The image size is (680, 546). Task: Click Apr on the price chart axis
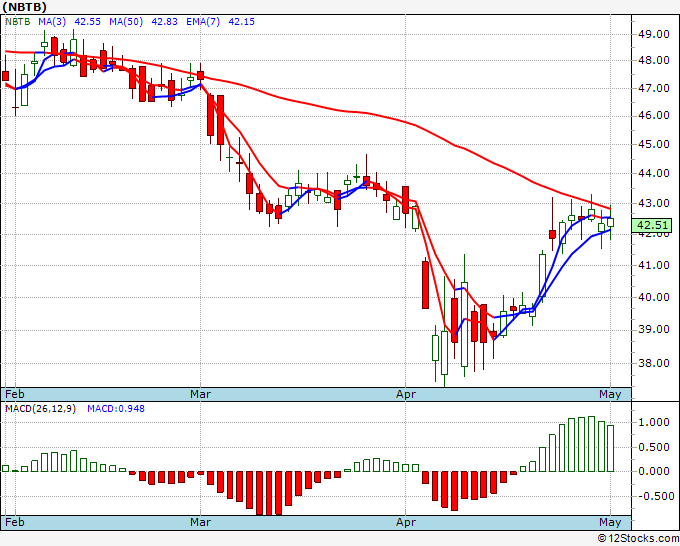(406, 394)
